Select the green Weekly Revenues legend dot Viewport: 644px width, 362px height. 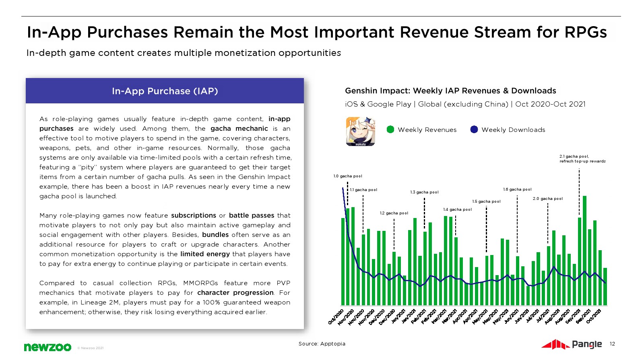pyautogui.click(x=390, y=130)
